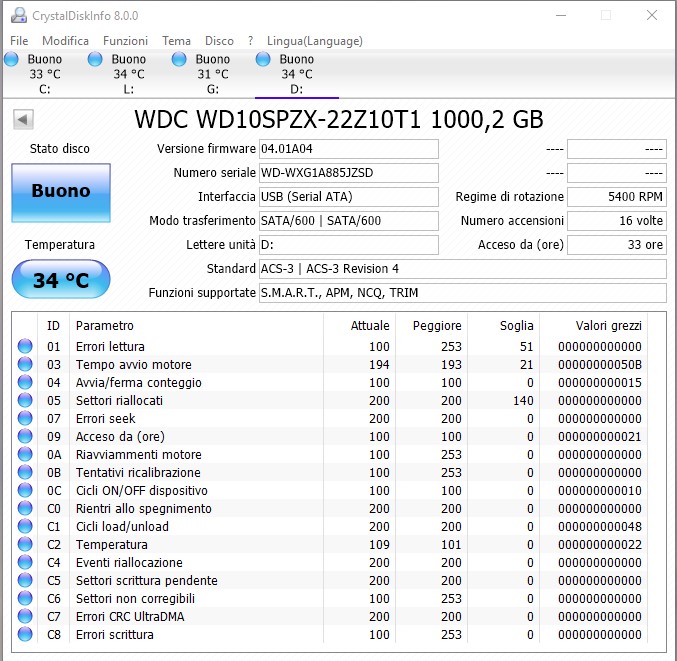This screenshot has width=677, height=661.
Task: Click status orb for Cicli ON/OFF dispositivo row
Action: (25, 490)
